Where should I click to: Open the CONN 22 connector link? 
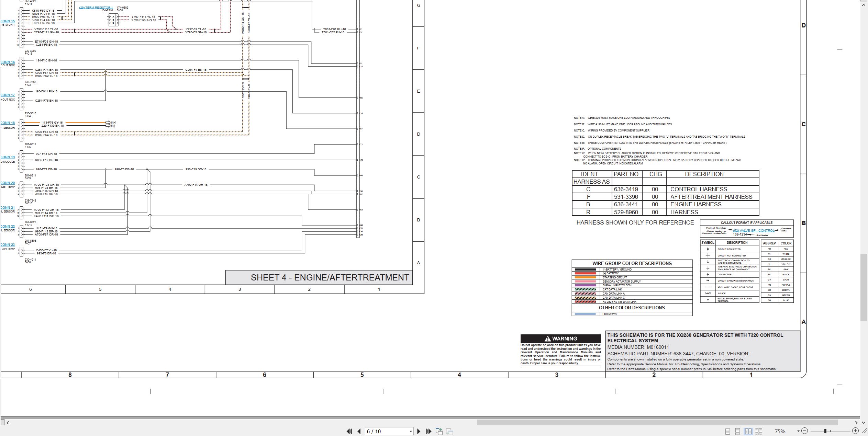point(8,227)
